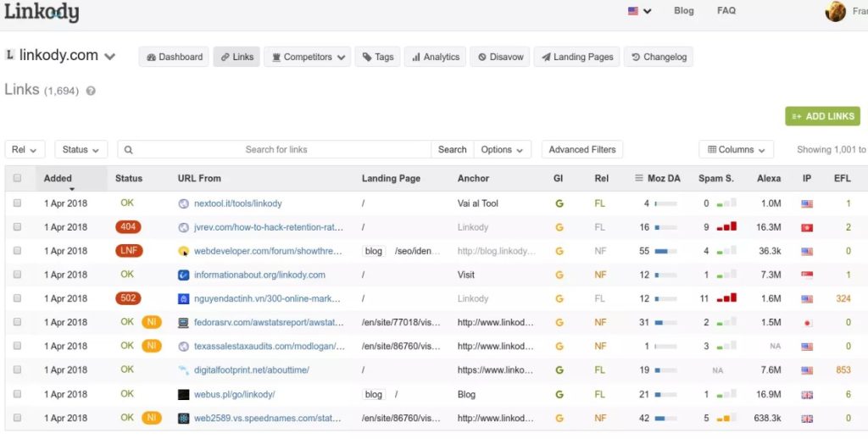This screenshot has height=439, width=868.
Task: Click the blog tag in webdeveloper.com row
Action: click(x=374, y=251)
